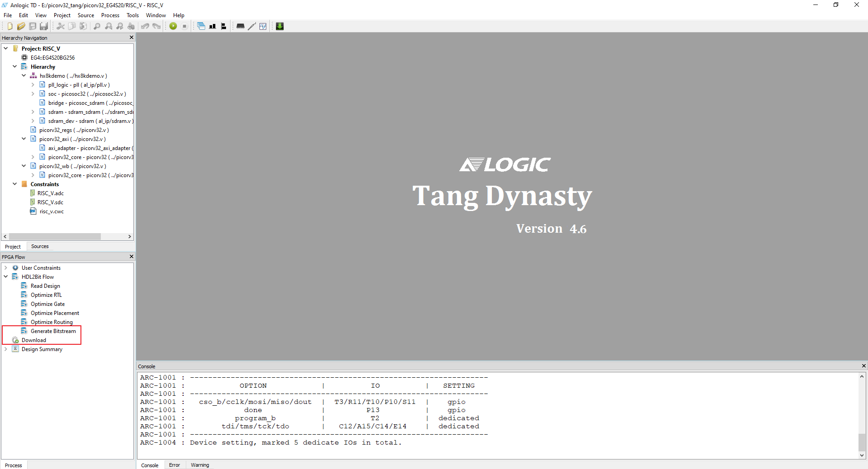Open the Tools menu
The width and height of the screenshot is (868, 469).
coord(132,15)
